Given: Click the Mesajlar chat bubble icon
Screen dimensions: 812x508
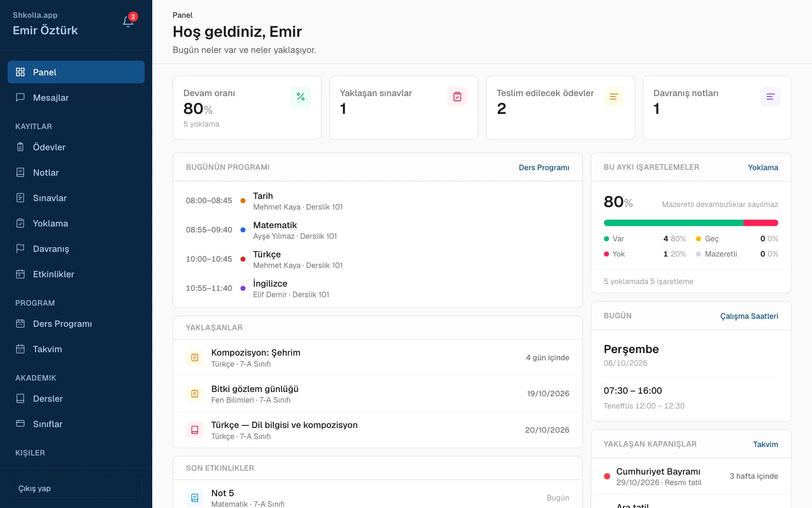Looking at the screenshot, I should pyautogui.click(x=20, y=97).
